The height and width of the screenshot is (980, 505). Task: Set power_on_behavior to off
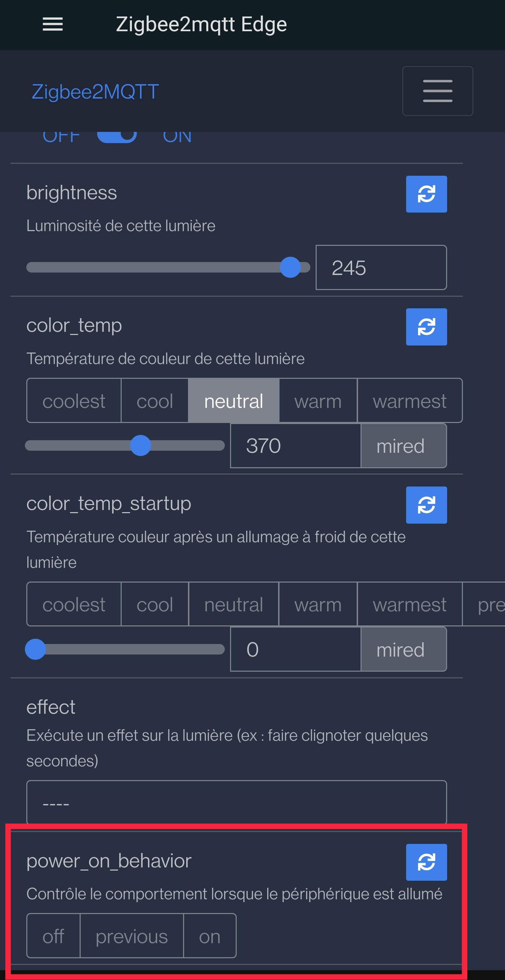pos(53,936)
